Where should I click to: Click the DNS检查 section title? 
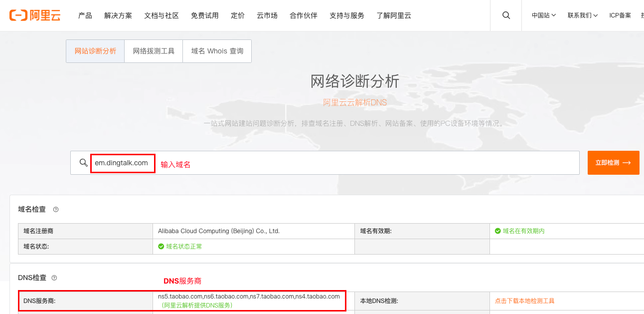tap(32, 278)
